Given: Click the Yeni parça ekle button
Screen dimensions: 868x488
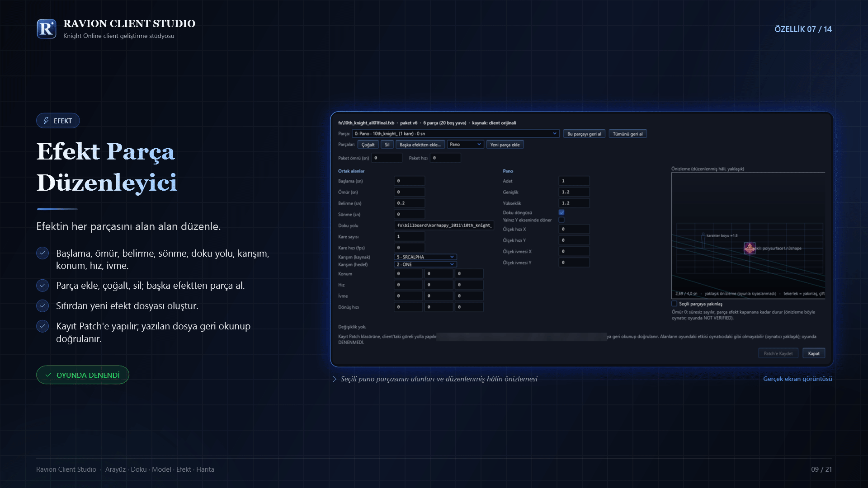Looking at the screenshot, I should tap(505, 145).
